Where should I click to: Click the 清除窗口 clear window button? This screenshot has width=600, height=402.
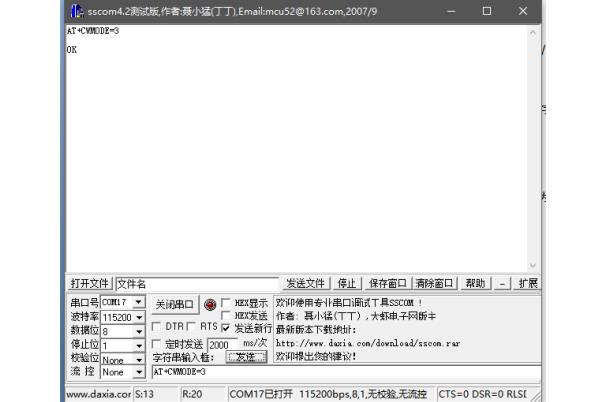coord(435,284)
